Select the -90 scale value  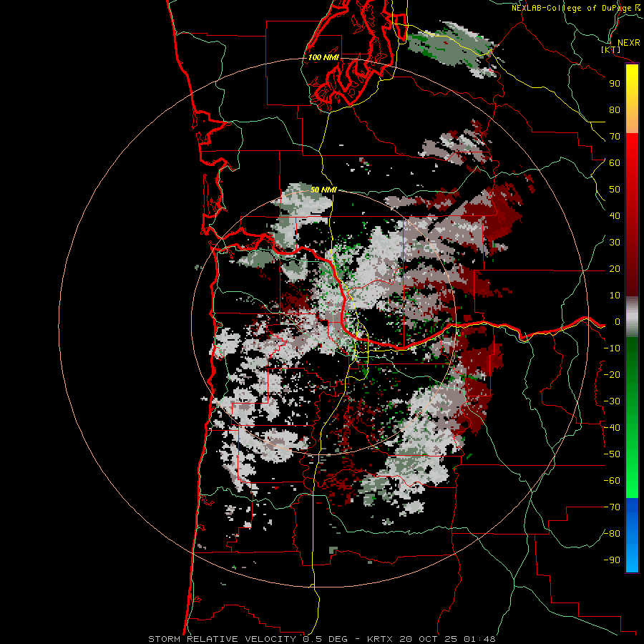point(612,560)
